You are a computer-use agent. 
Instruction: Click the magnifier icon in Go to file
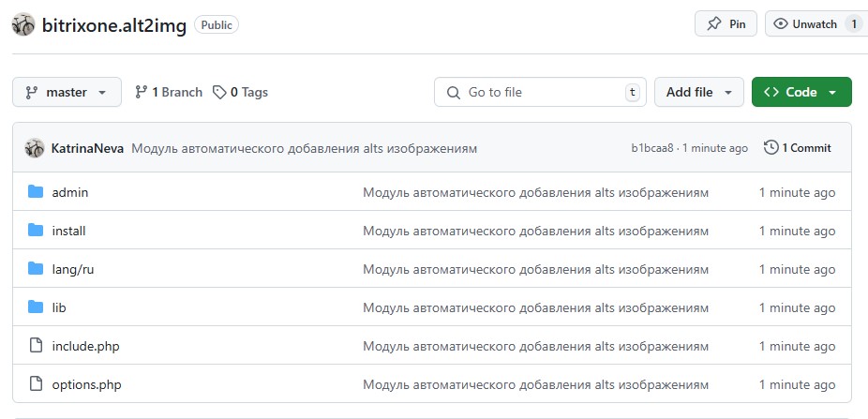click(x=454, y=93)
